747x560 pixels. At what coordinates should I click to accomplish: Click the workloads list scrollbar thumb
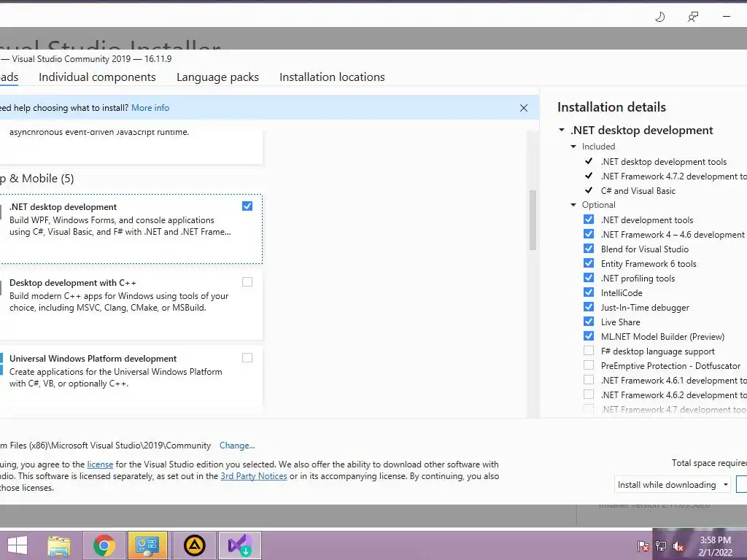tap(533, 220)
